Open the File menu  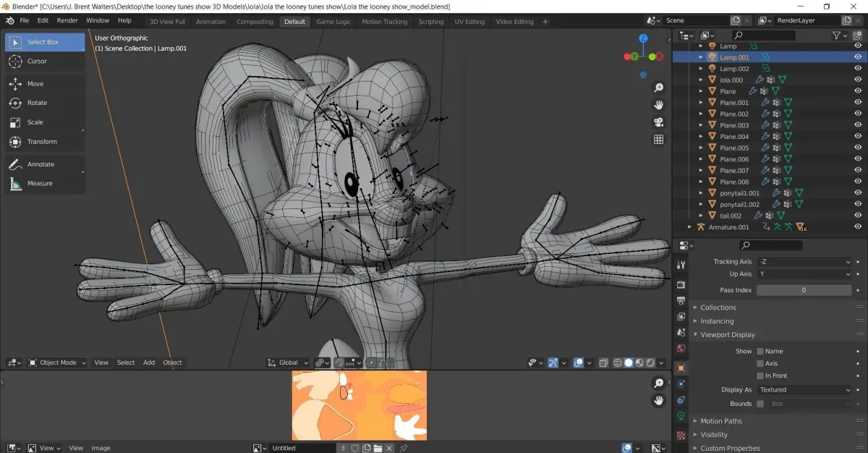point(25,21)
